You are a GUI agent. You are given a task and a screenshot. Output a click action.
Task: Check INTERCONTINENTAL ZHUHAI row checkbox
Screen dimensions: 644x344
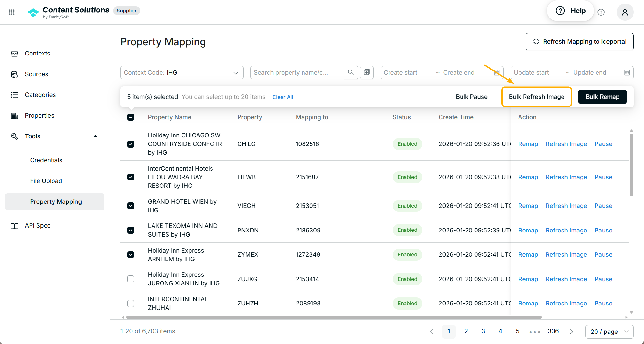tap(131, 303)
